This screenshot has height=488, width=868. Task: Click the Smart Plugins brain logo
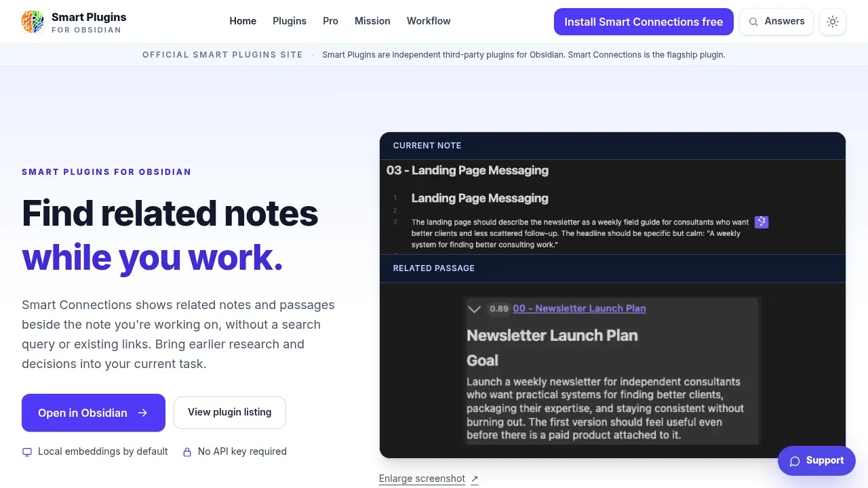[33, 22]
